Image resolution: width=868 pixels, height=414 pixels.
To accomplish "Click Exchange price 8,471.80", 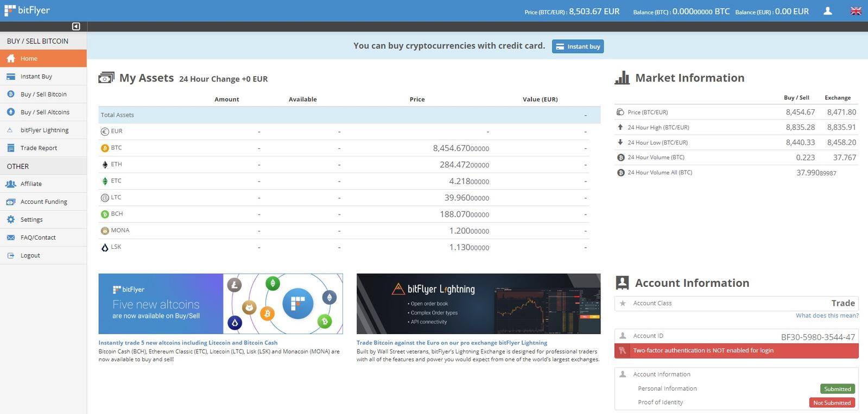I will [841, 112].
